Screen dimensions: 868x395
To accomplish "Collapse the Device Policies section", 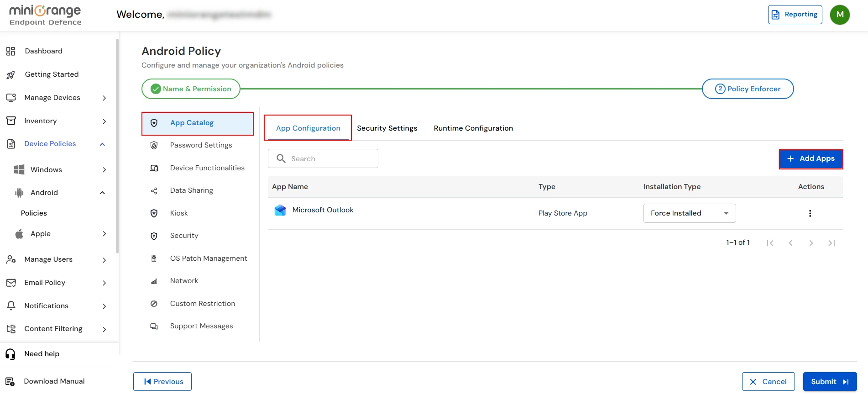I will click(102, 144).
